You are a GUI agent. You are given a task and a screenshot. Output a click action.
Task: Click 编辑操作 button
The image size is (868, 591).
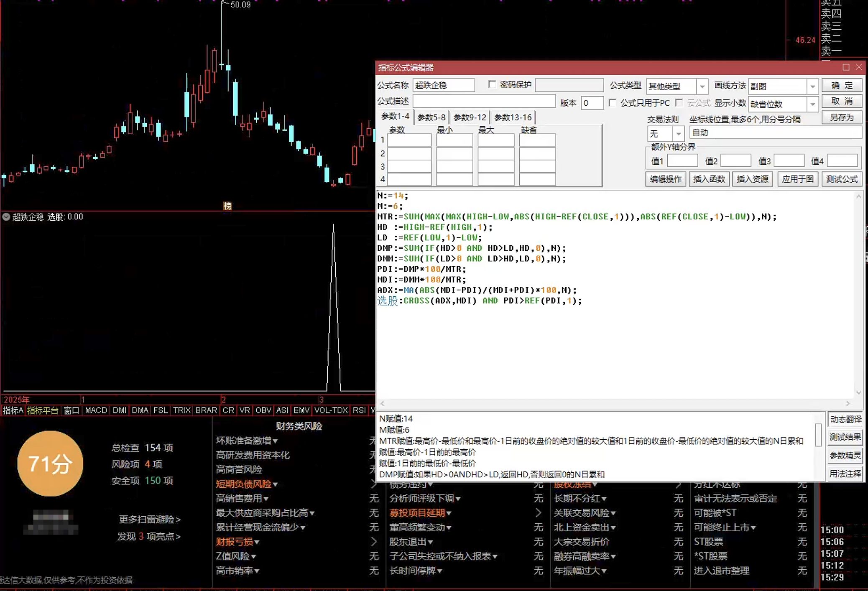(x=666, y=179)
